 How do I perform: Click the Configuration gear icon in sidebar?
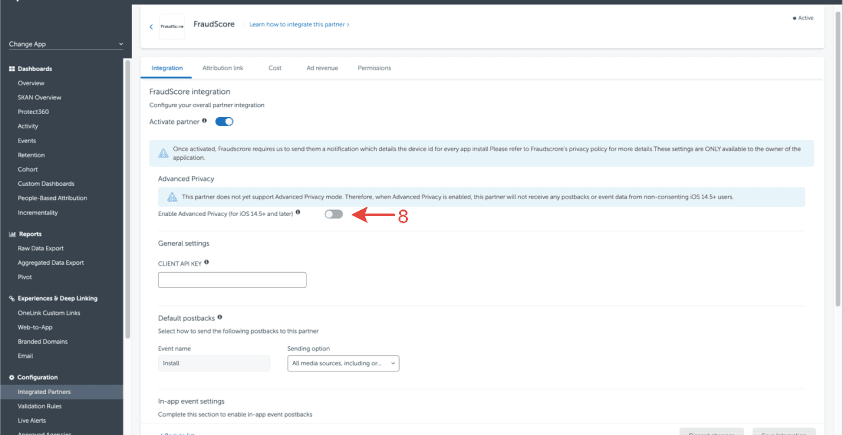(x=12, y=377)
